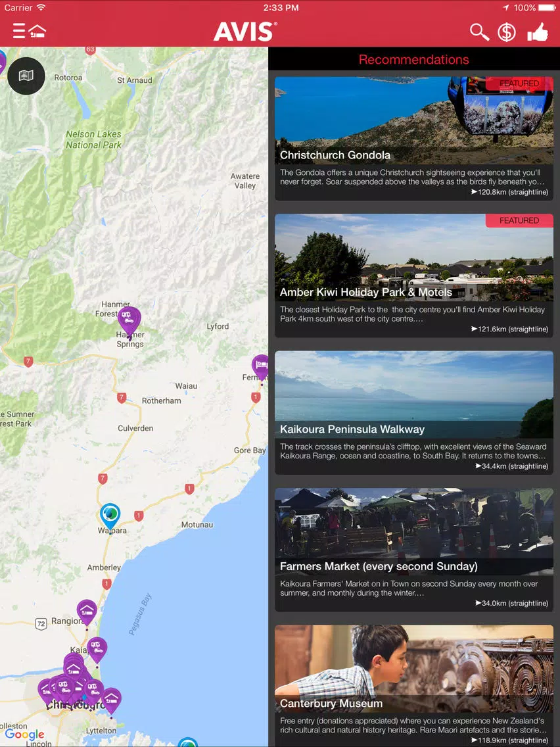Select the campervan pin near Kaiapoi

point(97,651)
